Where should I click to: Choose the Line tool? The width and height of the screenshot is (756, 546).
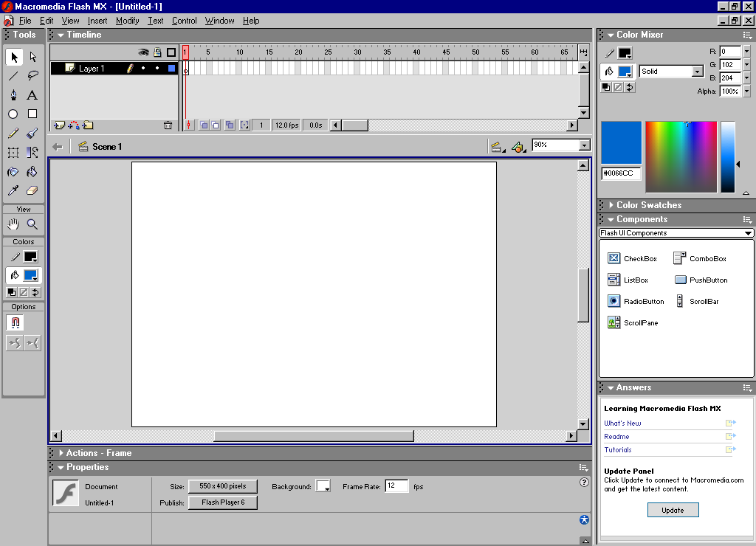click(13, 76)
